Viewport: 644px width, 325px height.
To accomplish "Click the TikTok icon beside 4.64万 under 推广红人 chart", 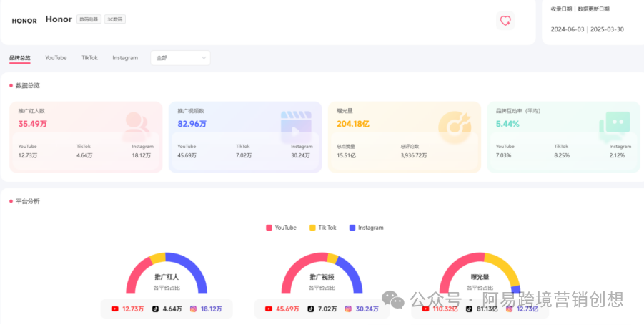I will (x=155, y=309).
